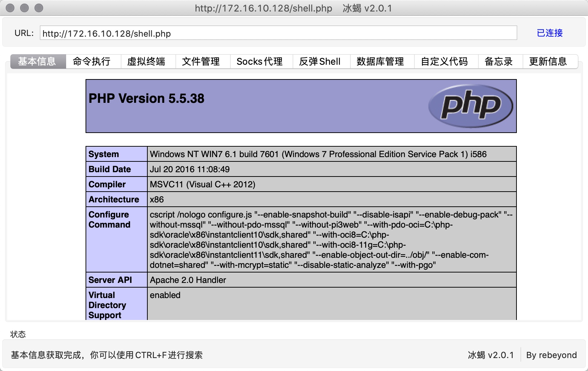
Task: Select the 文件管理 tab
Action: [202, 61]
